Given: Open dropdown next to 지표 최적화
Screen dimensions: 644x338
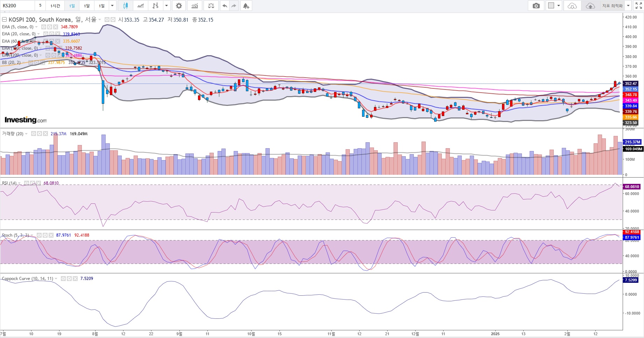Looking at the screenshot, I should (x=628, y=6).
